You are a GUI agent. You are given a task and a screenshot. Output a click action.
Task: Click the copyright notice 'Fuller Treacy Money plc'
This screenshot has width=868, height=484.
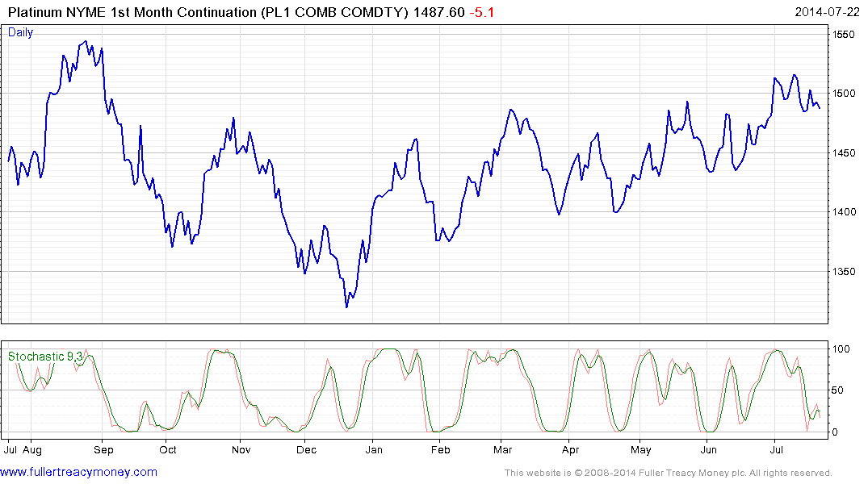pyautogui.click(x=692, y=473)
